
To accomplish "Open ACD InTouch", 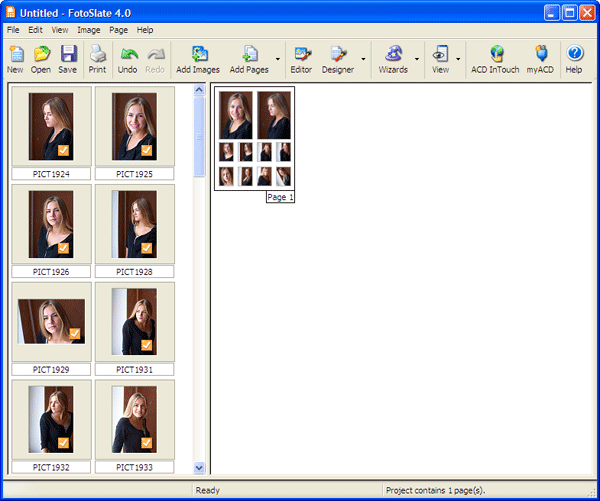I will point(495,59).
